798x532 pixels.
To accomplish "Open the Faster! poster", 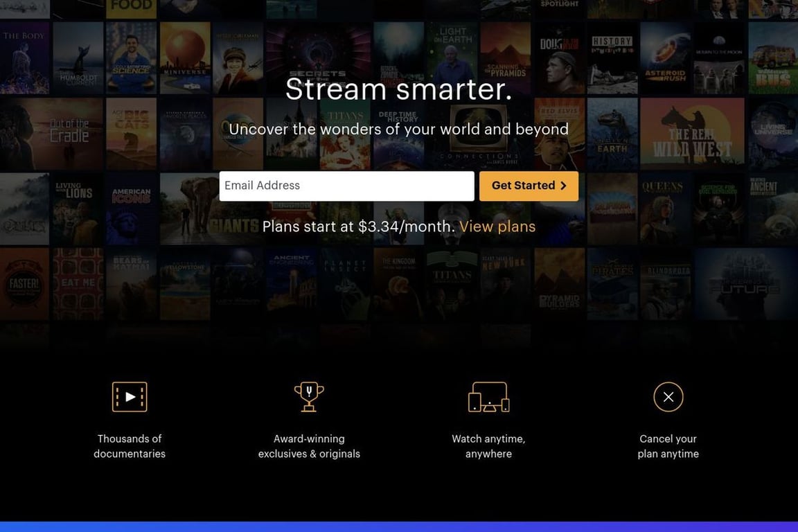I will click(x=24, y=284).
